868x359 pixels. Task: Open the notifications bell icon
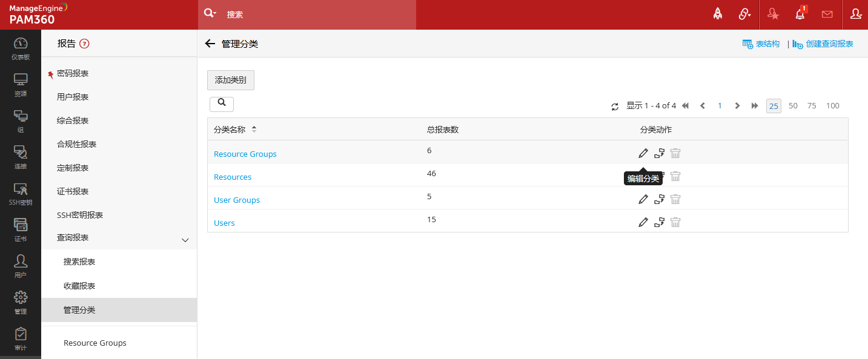tap(800, 13)
